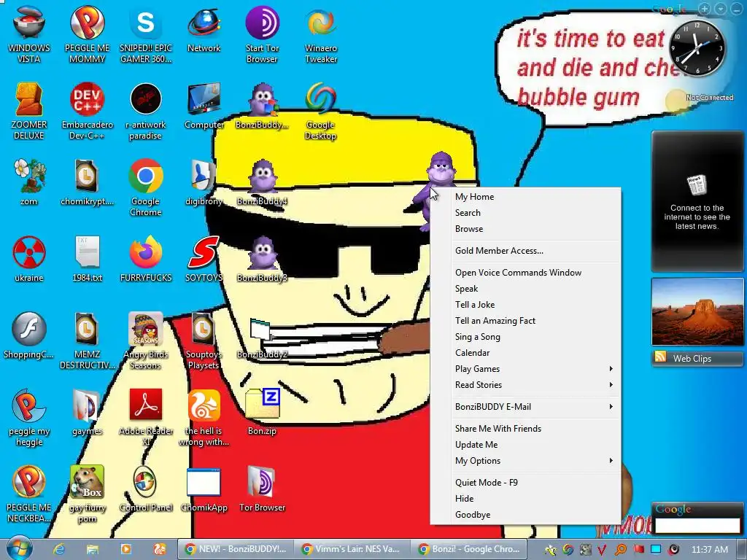Select BonziBuddy3 desktop icon
The width and height of the screenshot is (747, 560).
[x=262, y=259]
